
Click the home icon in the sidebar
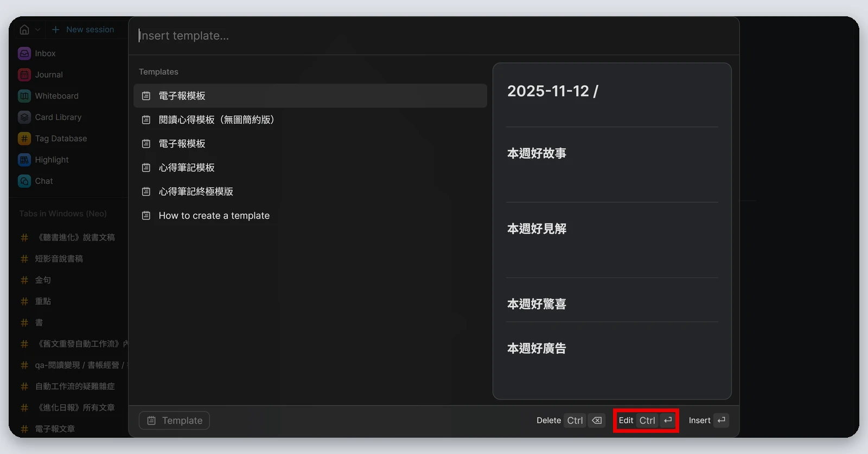click(24, 29)
